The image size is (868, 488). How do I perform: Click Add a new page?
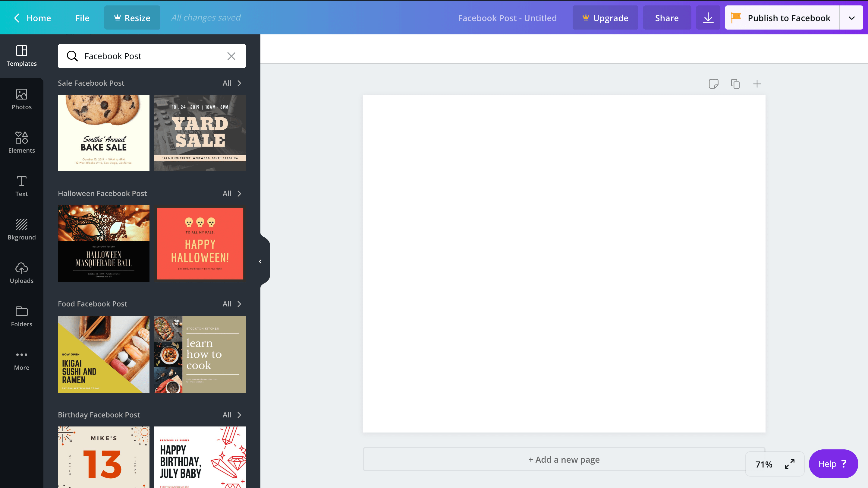(563, 459)
